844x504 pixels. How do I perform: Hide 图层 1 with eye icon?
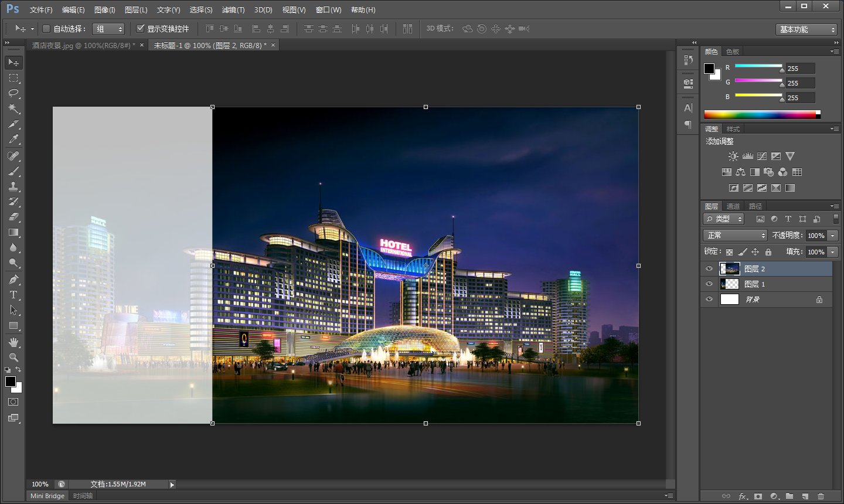pos(709,284)
